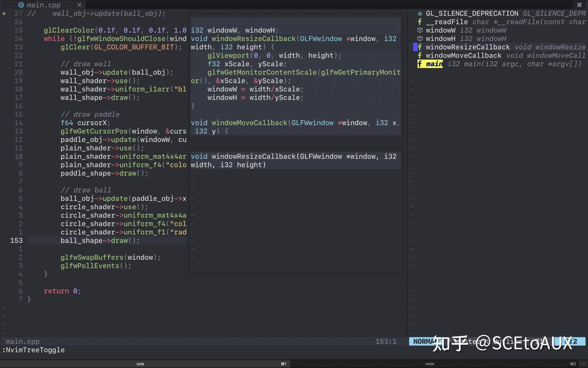The height and width of the screenshot is (368, 588).
Task: Click the NORMAL mode indicator
Action: (x=425, y=341)
